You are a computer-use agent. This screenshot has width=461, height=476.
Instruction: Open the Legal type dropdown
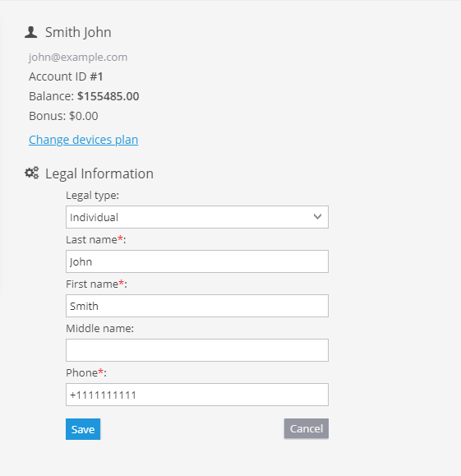pos(197,217)
